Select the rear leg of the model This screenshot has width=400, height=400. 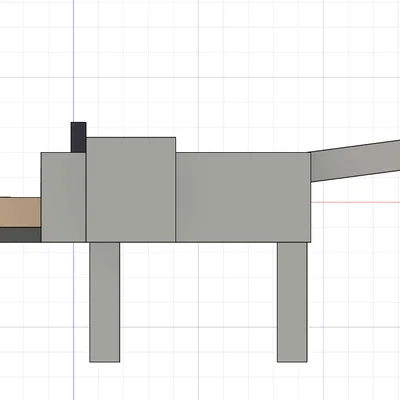(292, 302)
